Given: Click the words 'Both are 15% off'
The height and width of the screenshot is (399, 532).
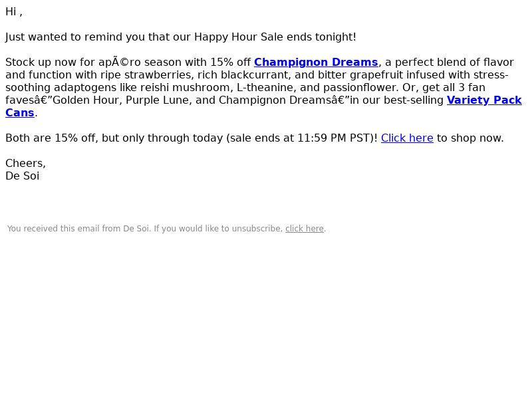Looking at the screenshot, I should pyautogui.click(x=51, y=138).
